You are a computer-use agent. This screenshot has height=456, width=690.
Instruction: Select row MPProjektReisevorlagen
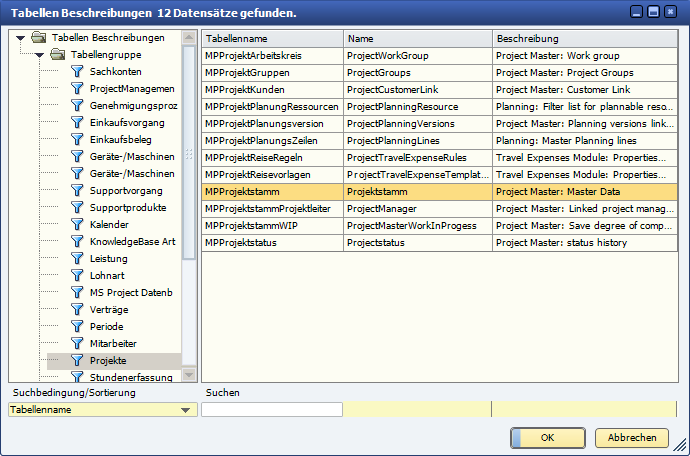click(x=440, y=175)
